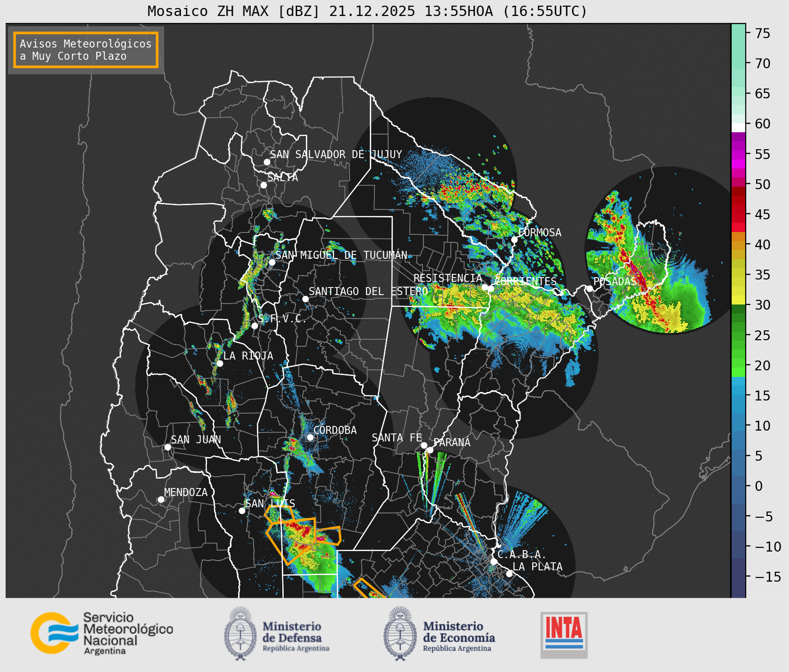This screenshot has height=672, width=789.
Task: Click the 60 dBZ white band on scale
Action: (x=738, y=127)
